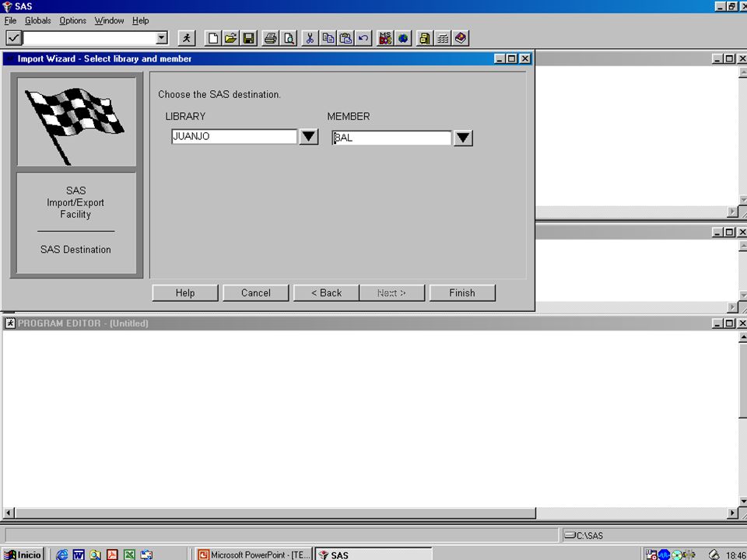Save with the floppy disk icon
This screenshot has width=747, height=560.
coord(248,38)
